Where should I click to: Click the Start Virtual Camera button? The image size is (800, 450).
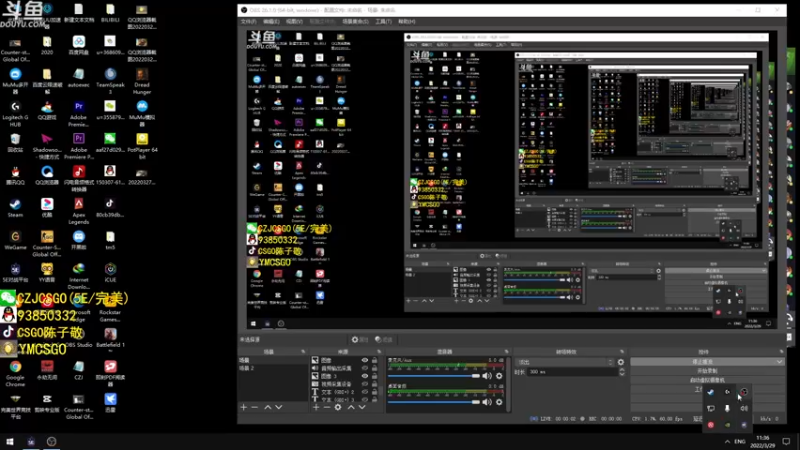(x=707, y=379)
